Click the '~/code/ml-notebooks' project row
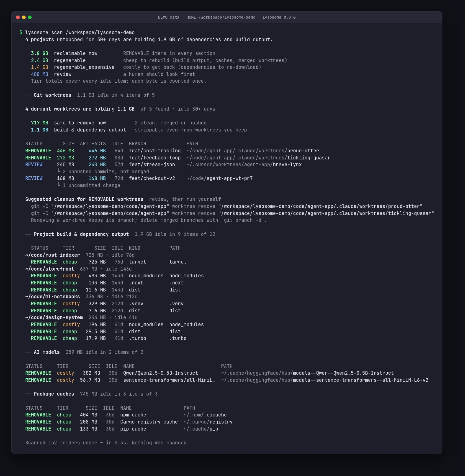Image resolution: width=465 pixels, height=476 pixels. point(81,297)
